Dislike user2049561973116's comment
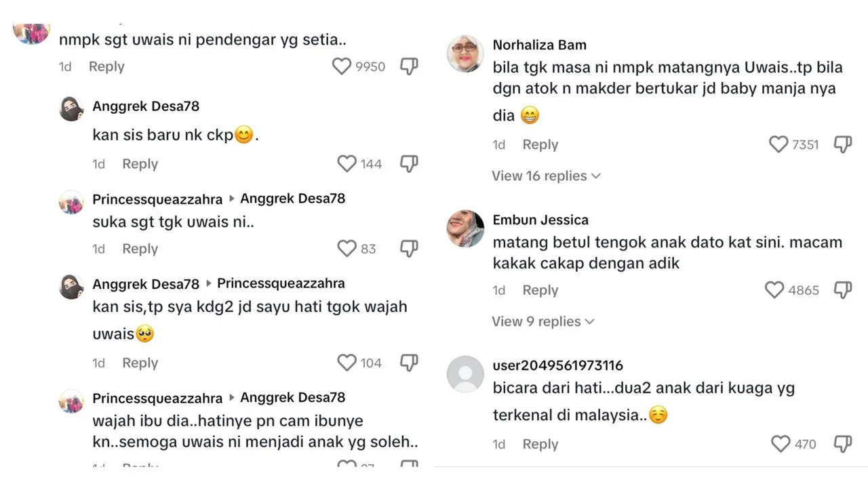 tap(842, 445)
